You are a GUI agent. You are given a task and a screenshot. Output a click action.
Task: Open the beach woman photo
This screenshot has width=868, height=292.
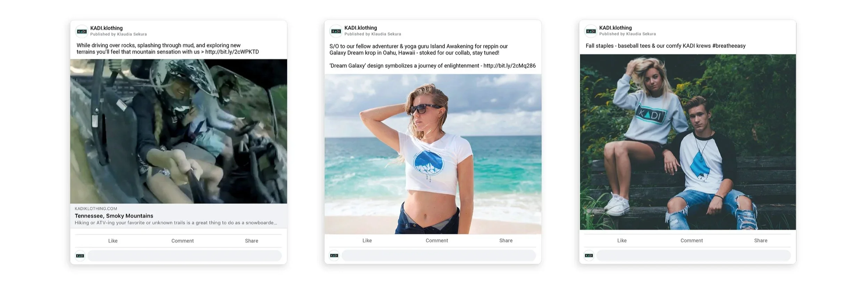pos(433,154)
